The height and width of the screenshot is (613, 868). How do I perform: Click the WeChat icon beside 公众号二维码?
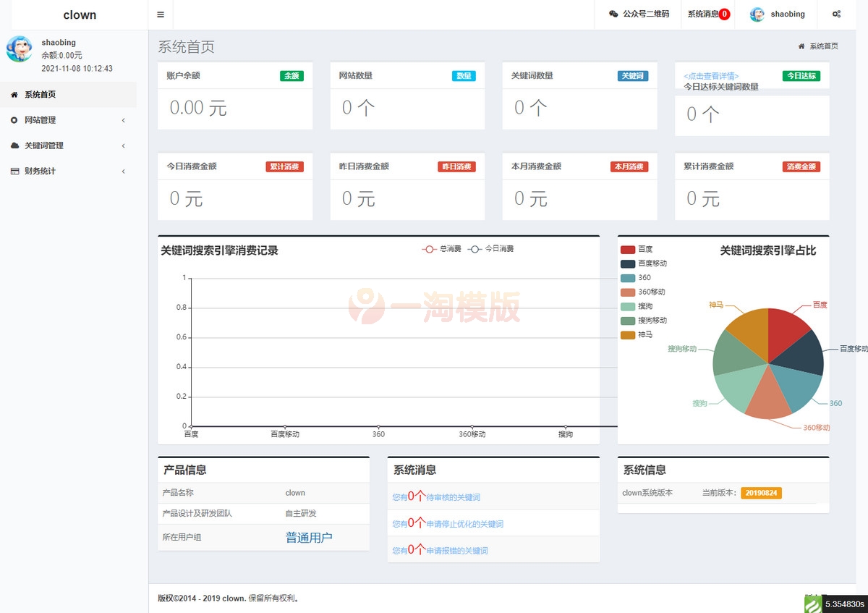pyautogui.click(x=613, y=14)
